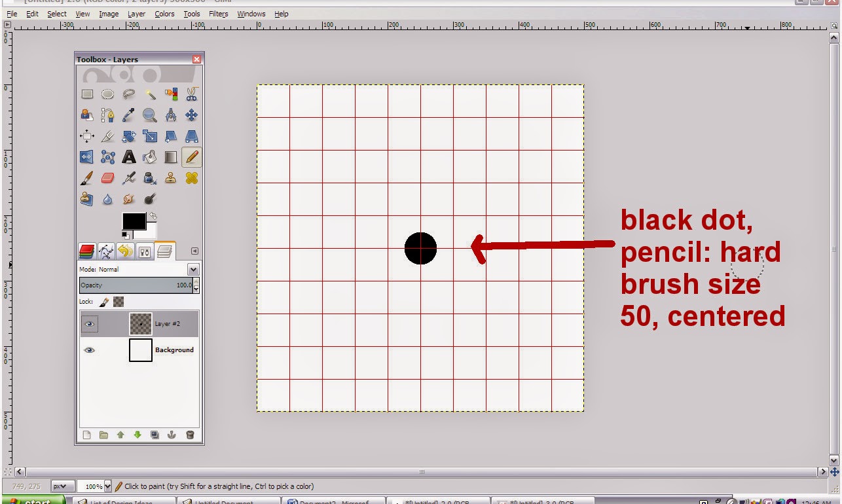This screenshot has width=842, height=504.
Task: Select the Bucket Fill tool
Action: coord(150,157)
